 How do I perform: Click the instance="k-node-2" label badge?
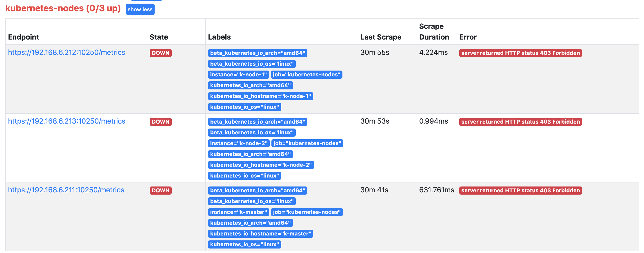click(x=238, y=143)
